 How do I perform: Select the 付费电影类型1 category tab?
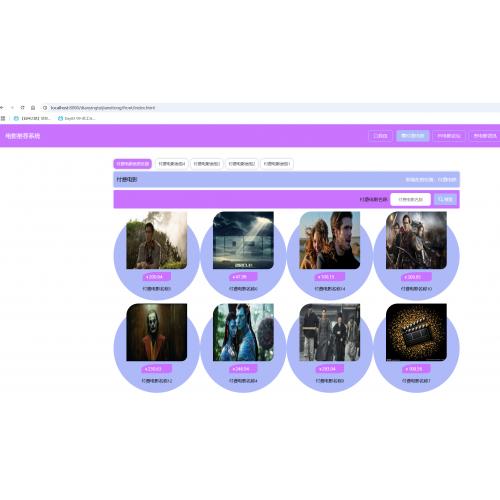click(x=277, y=164)
